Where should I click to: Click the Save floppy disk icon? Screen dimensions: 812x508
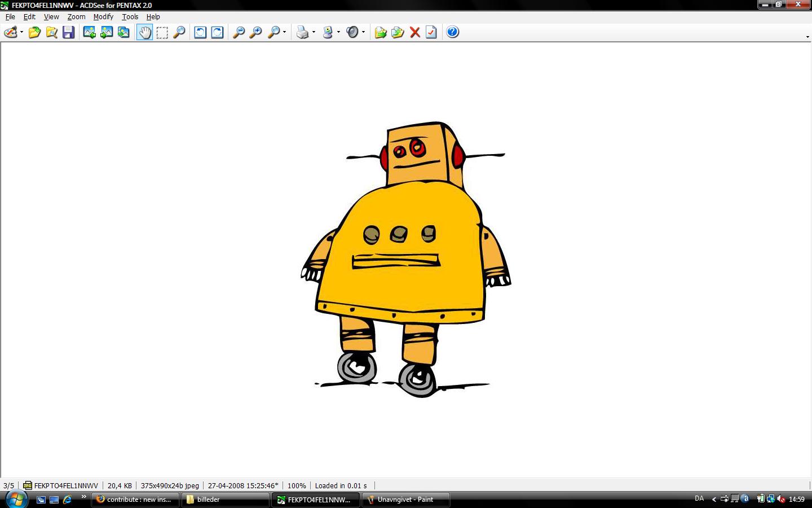(x=68, y=32)
